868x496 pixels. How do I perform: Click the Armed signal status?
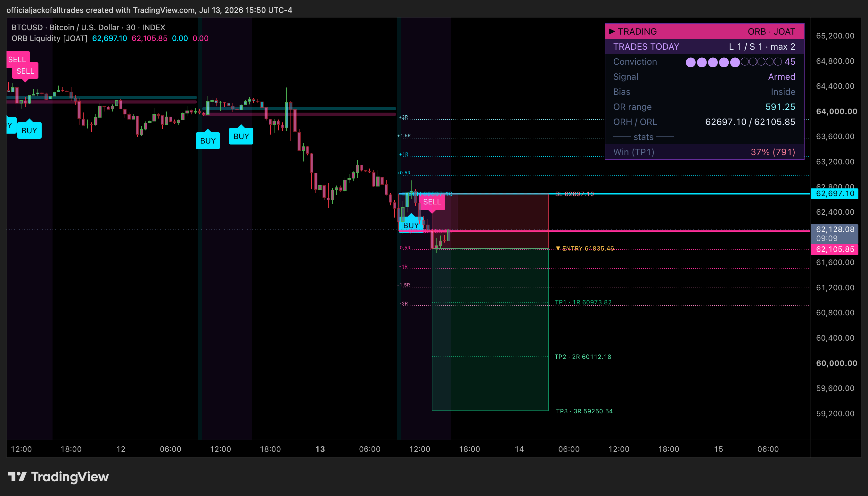(782, 77)
